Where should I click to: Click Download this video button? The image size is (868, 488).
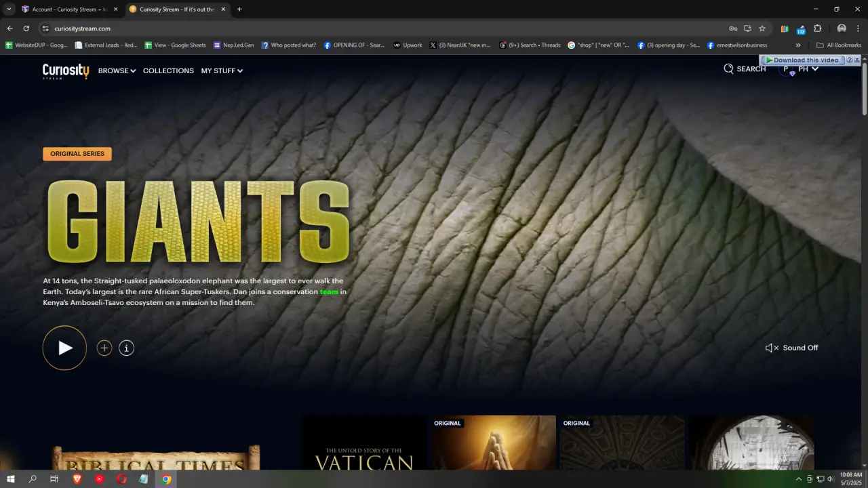tap(802, 60)
